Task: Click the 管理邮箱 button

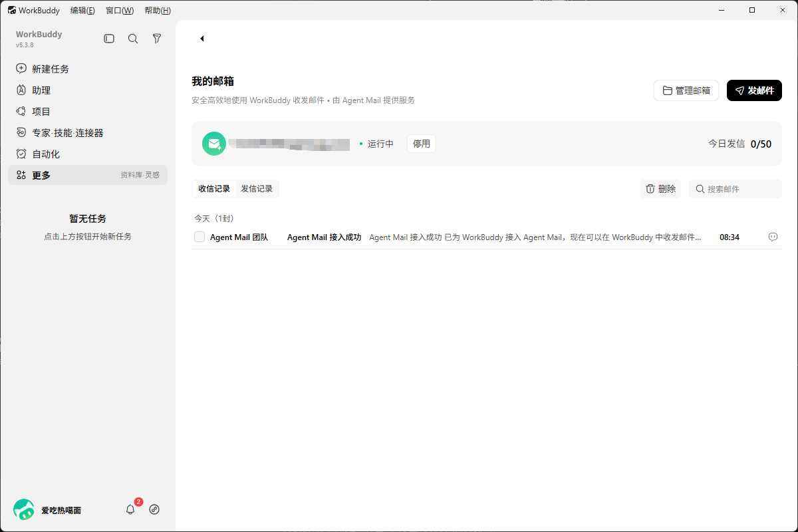Action: pyautogui.click(x=686, y=90)
